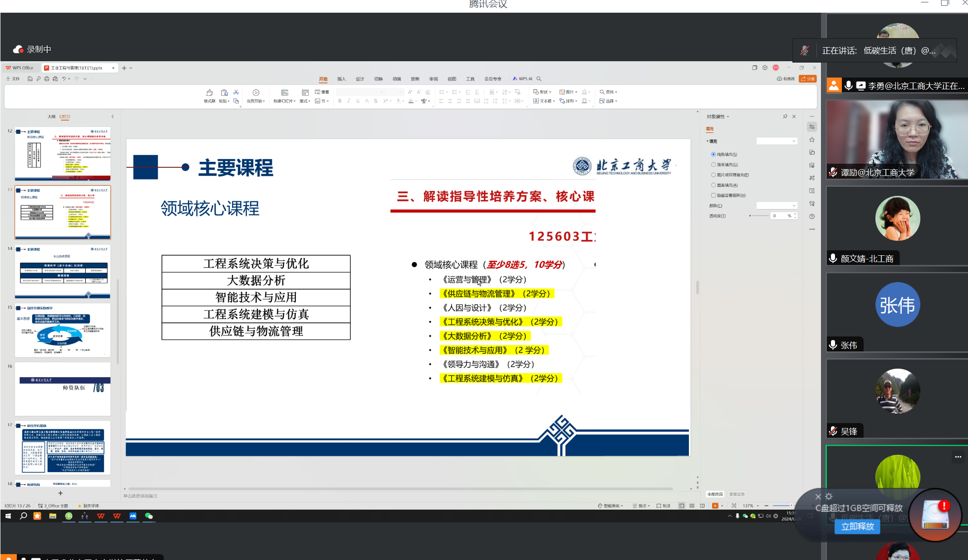Viewport: 968px width, 560px height.
Task: Click the 全部应用 button
Action: point(715,494)
